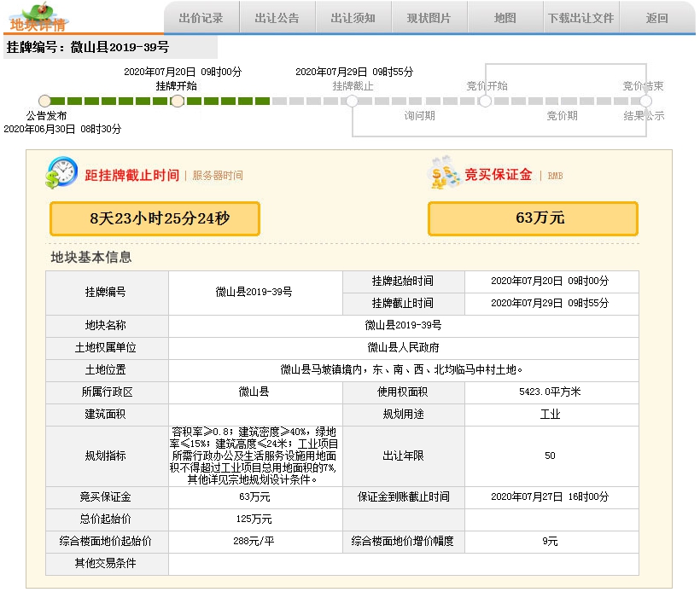The height and width of the screenshot is (592, 700).
Task: Click the 土地位置 value text
Action: point(401,370)
